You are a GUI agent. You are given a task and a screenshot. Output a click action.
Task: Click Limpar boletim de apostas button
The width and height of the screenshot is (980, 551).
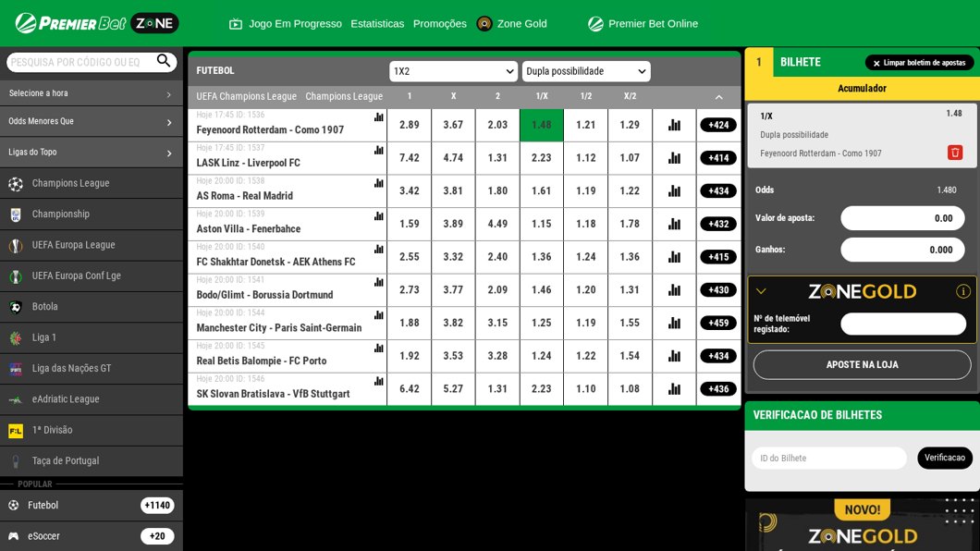tap(919, 63)
